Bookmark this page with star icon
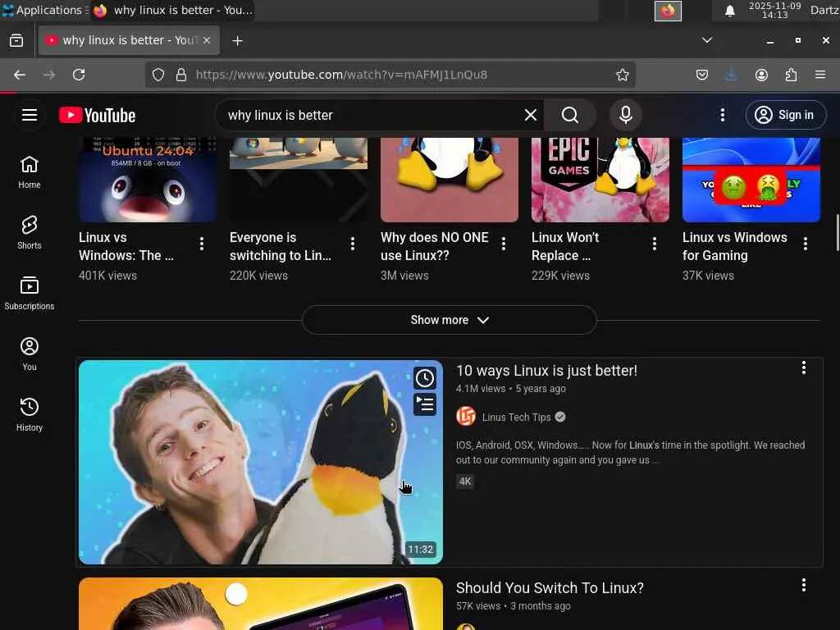The width and height of the screenshot is (840, 630). click(622, 75)
